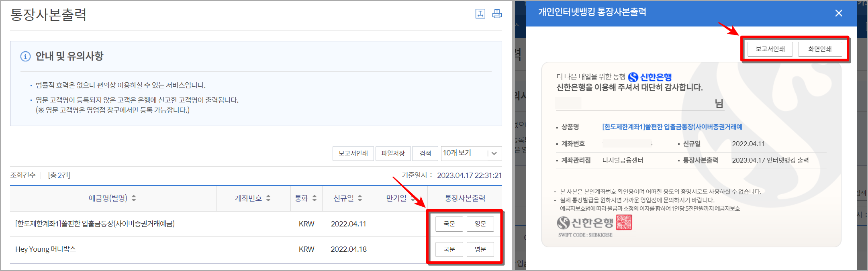Click the info icon beside 안내 및 유의사항
This screenshot has height=271, width=868.
(25, 56)
